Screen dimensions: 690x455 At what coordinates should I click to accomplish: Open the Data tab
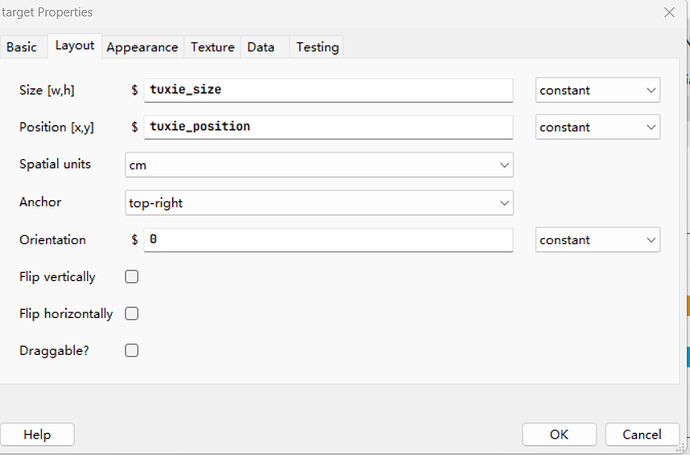click(x=261, y=47)
